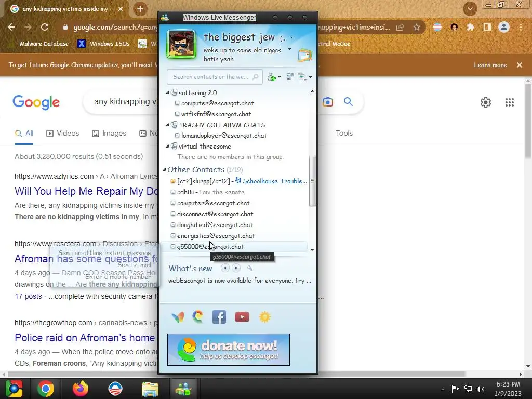Click the Schoolhouse Trouble music link

pos(275,181)
